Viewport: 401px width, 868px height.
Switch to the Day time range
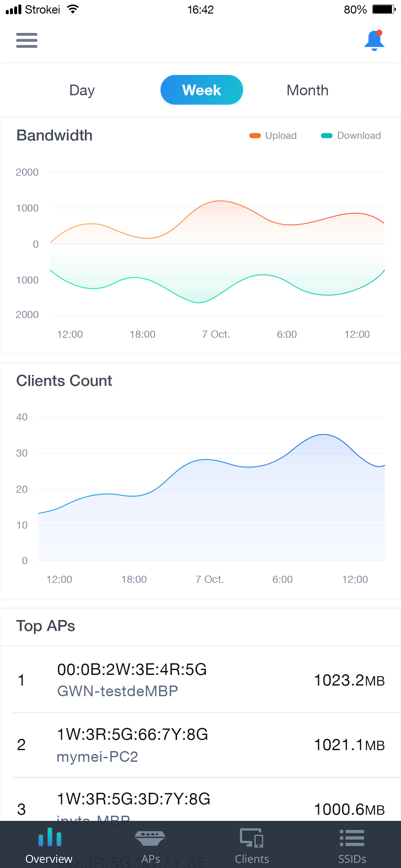(x=82, y=90)
